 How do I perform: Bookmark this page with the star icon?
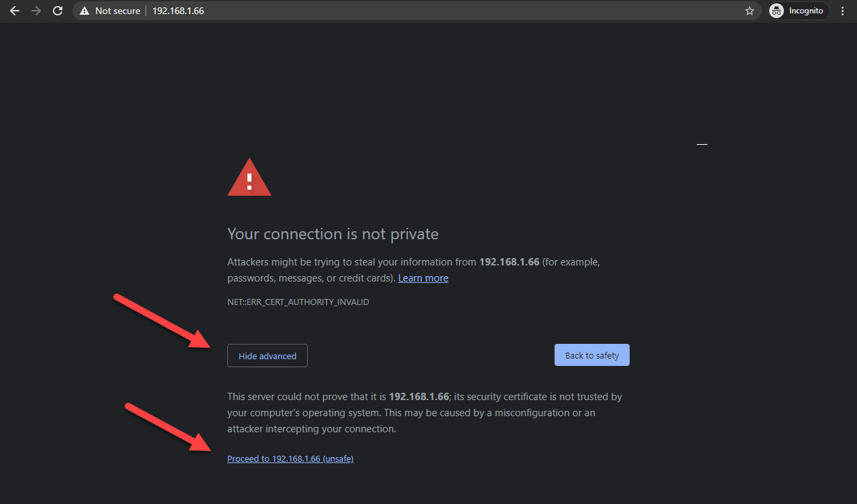pyautogui.click(x=750, y=11)
